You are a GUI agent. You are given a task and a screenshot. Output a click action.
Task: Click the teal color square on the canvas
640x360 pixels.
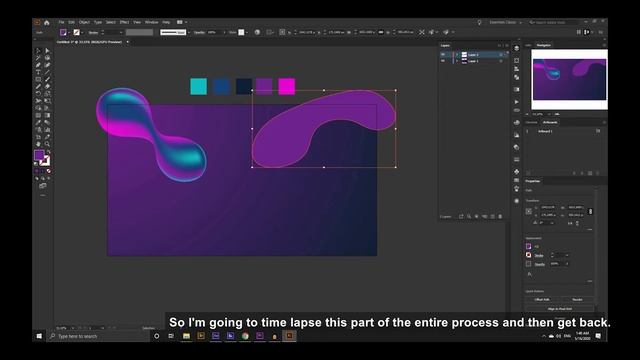(199, 87)
